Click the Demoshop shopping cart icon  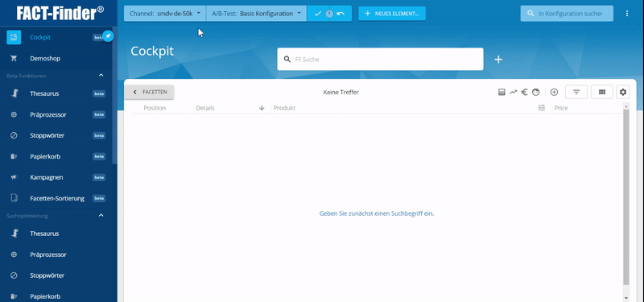click(x=14, y=58)
